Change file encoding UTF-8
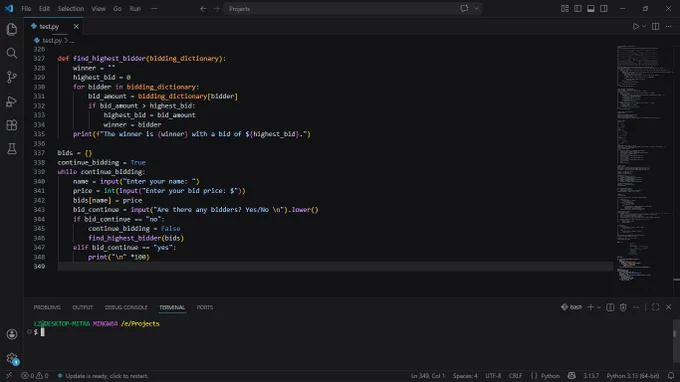680x382 pixels. (493, 375)
